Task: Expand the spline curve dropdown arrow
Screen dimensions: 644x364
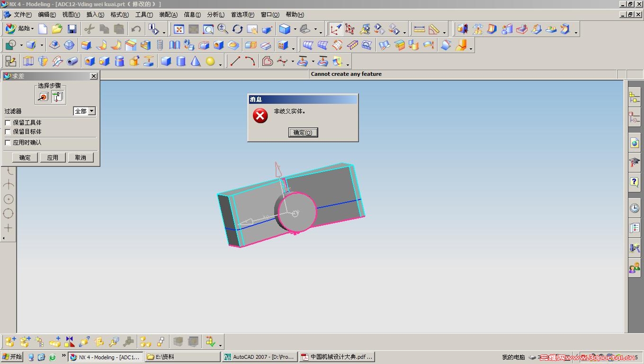Action: pyautogui.click(x=293, y=61)
